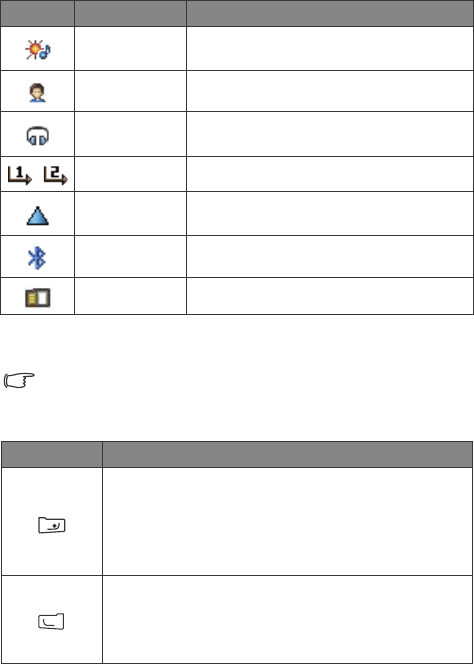
Task: Click the send key icon with arrow
Action: 52,525
